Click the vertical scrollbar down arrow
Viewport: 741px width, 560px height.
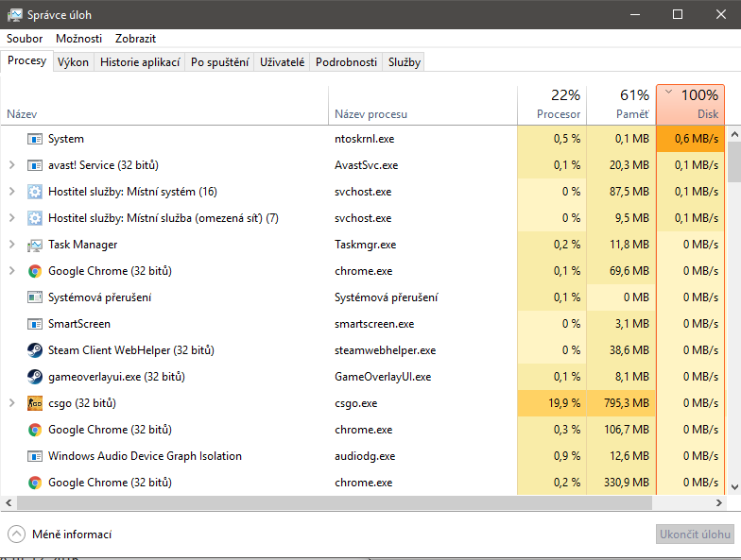pyautogui.click(x=733, y=486)
